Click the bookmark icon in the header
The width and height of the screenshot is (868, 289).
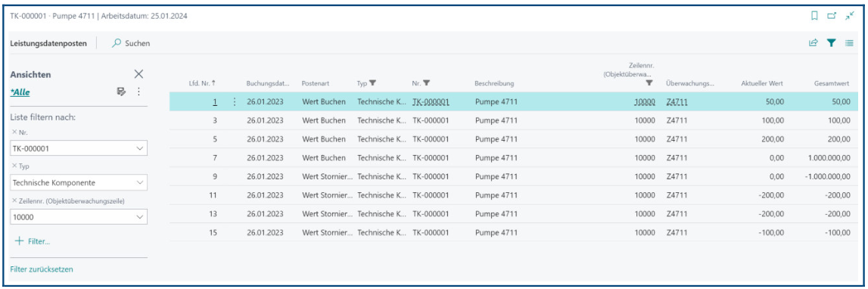pos(814,16)
